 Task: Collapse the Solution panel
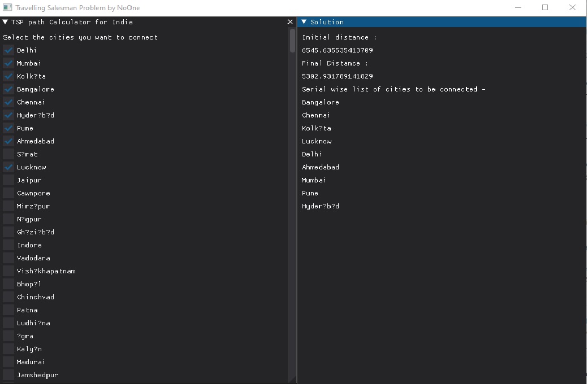pyautogui.click(x=303, y=22)
